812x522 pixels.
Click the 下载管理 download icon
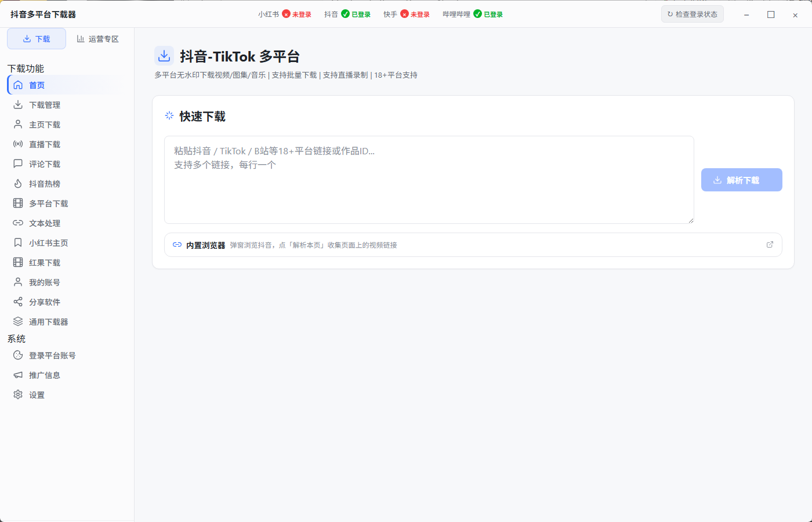[x=18, y=105]
